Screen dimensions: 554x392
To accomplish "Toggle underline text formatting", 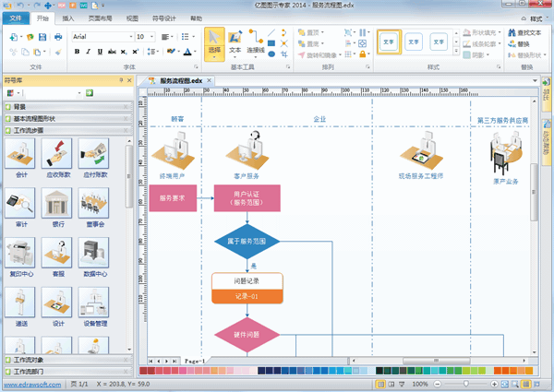I will point(99,52).
